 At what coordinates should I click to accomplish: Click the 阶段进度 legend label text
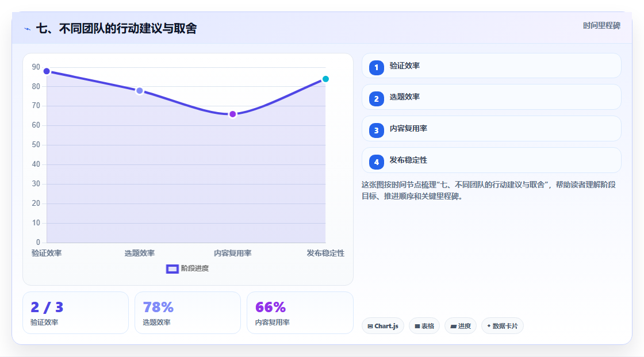tap(195, 268)
